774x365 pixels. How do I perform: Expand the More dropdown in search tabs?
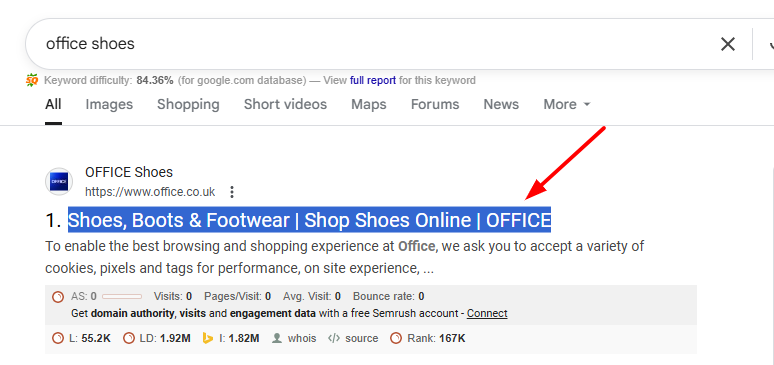point(567,104)
